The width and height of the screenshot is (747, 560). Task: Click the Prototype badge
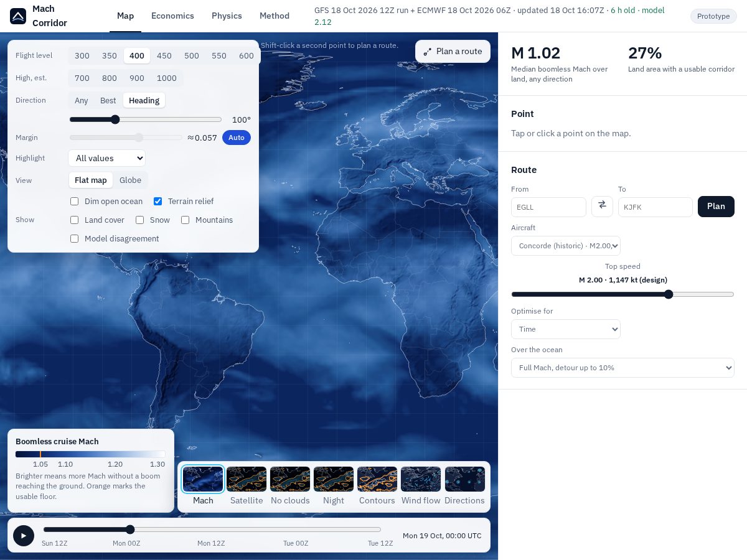tap(713, 16)
